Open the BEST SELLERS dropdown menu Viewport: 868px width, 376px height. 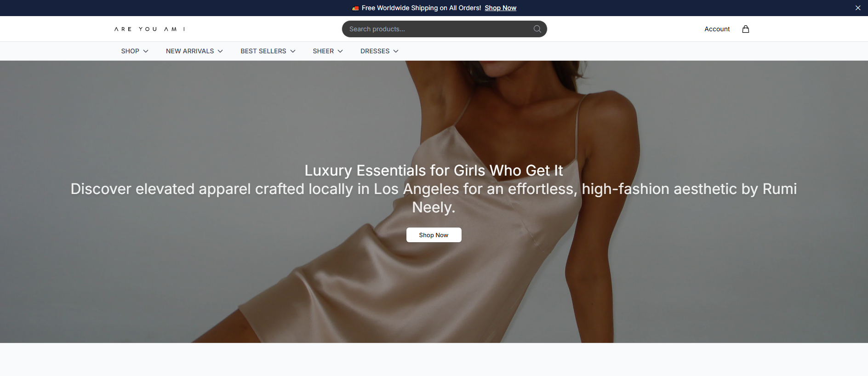268,51
